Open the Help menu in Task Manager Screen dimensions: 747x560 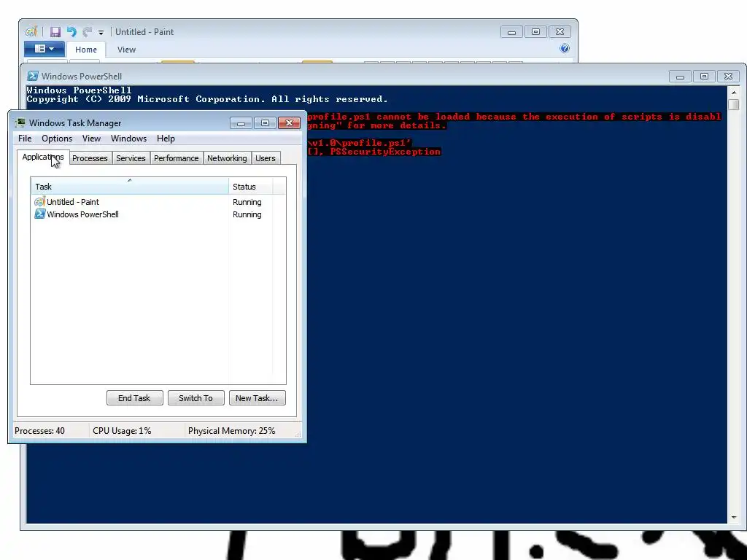click(166, 139)
